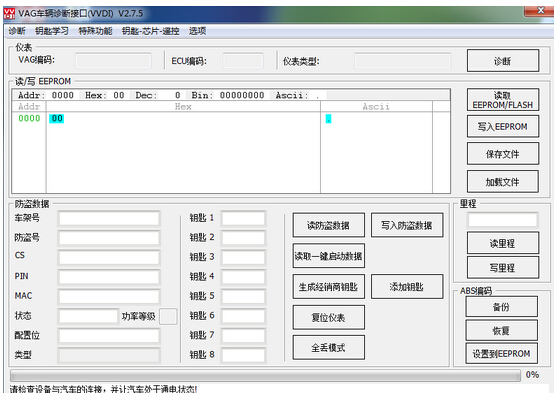554x402 pixels.
Task: Open the 诊断 menu
Action: (x=17, y=31)
